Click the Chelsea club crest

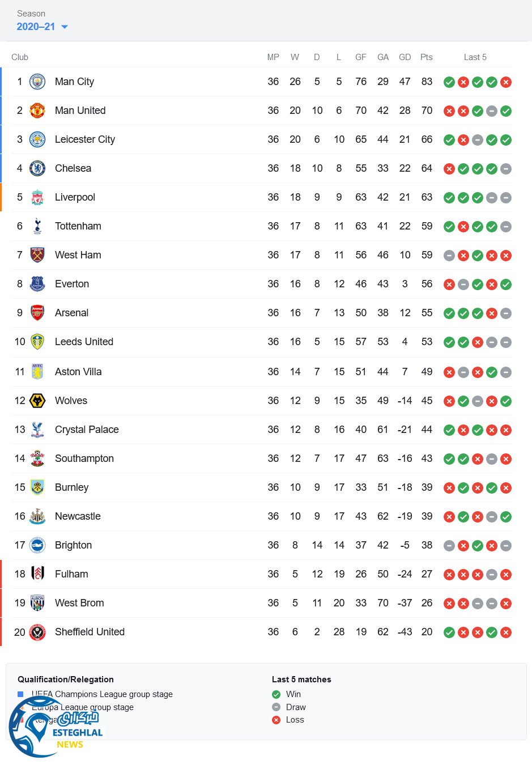(x=37, y=168)
